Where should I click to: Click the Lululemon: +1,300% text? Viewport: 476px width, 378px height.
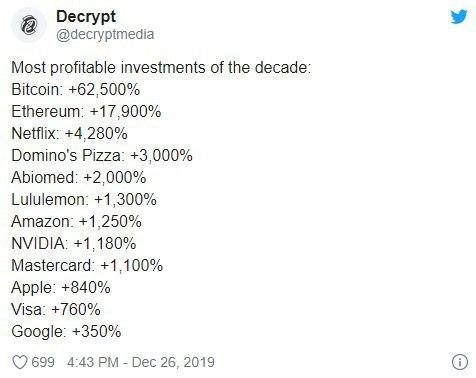tap(84, 199)
